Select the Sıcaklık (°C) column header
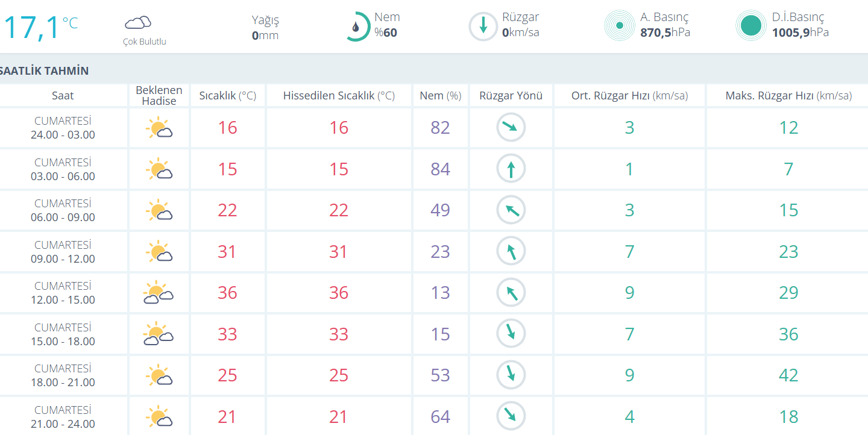The image size is (868, 435). tap(227, 96)
